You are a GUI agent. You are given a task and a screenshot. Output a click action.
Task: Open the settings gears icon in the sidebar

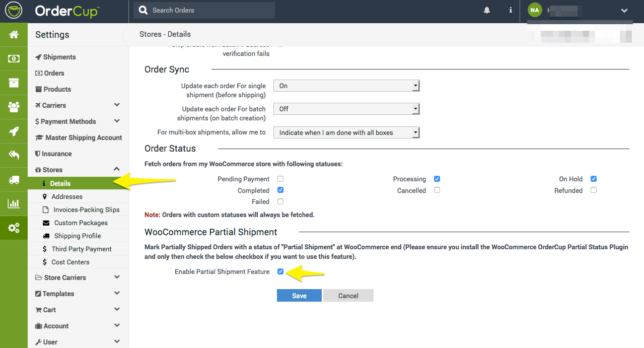(x=14, y=228)
